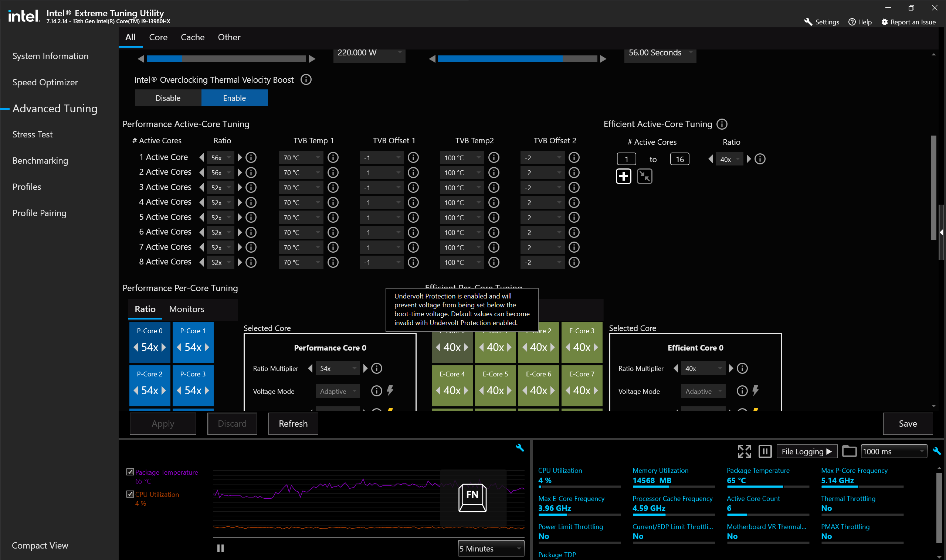This screenshot has width=946, height=560.
Task: Toggle the CPU Utilization graph checkbox
Action: (130, 494)
